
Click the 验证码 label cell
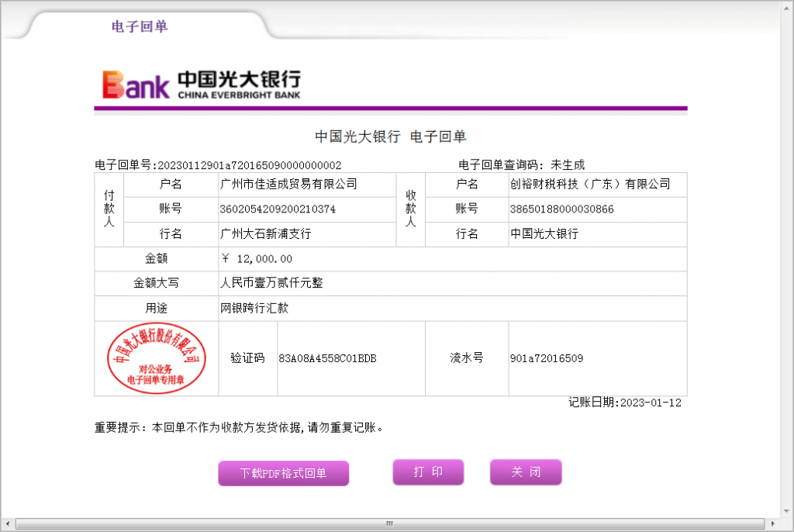coord(247,358)
